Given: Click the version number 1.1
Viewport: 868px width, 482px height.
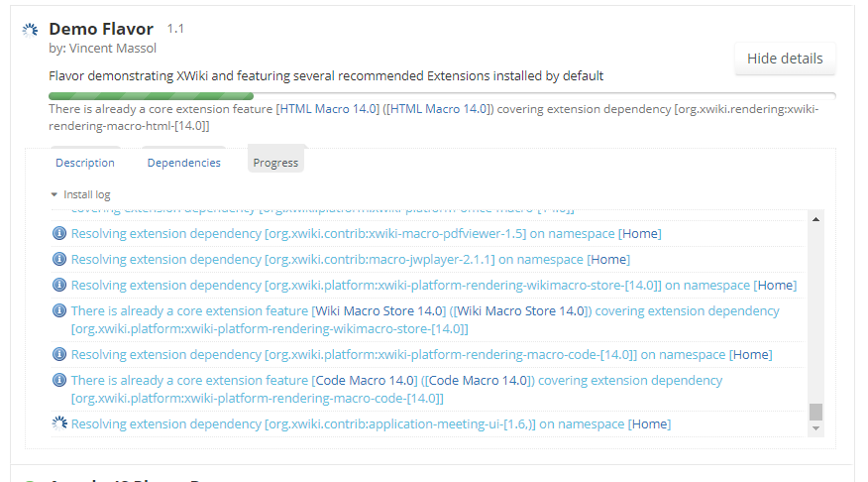Looking at the screenshot, I should point(175,28).
